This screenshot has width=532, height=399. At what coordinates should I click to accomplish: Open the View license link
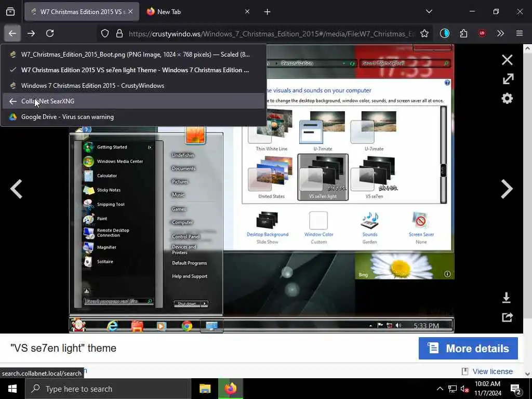(x=493, y=371)
